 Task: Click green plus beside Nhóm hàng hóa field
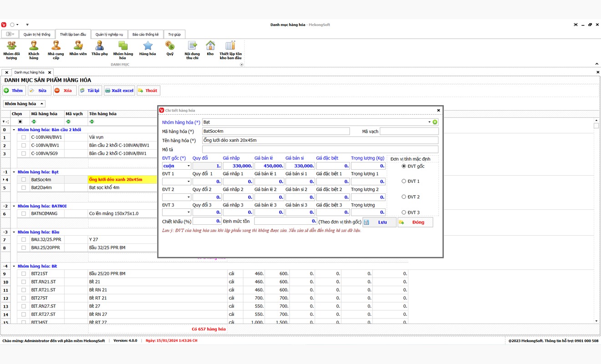(x=435, y=122)
